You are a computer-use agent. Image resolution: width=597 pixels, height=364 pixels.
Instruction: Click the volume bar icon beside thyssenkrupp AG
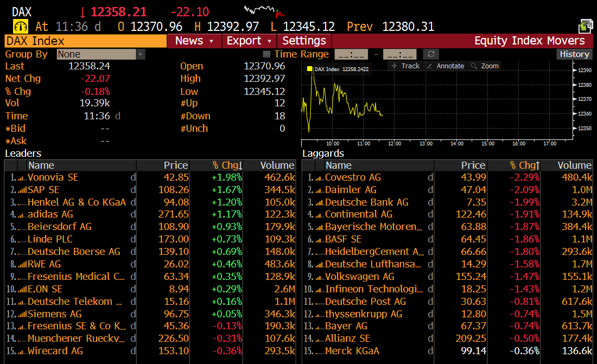(x=320, y=315)
